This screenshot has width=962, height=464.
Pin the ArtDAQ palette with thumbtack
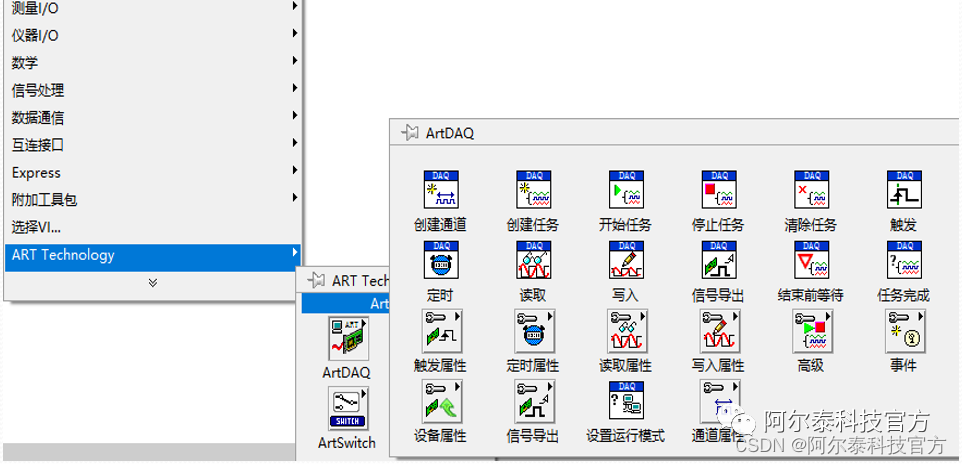click(409, 133)
